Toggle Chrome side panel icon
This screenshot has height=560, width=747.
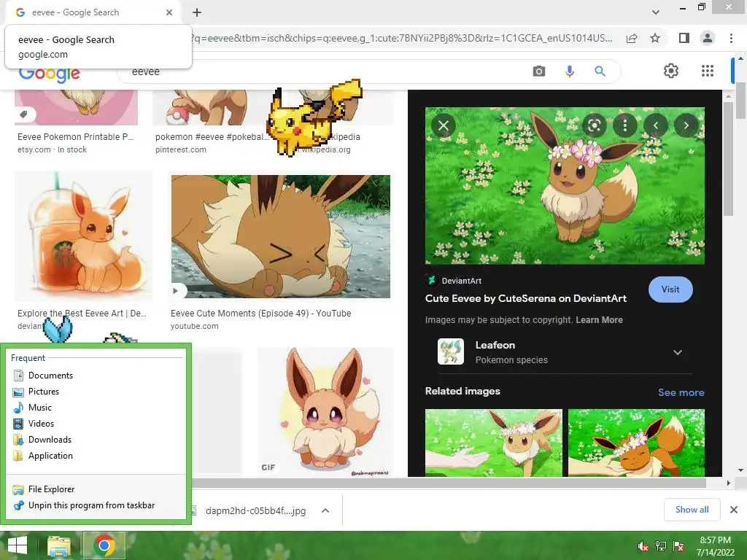(684, 38)
